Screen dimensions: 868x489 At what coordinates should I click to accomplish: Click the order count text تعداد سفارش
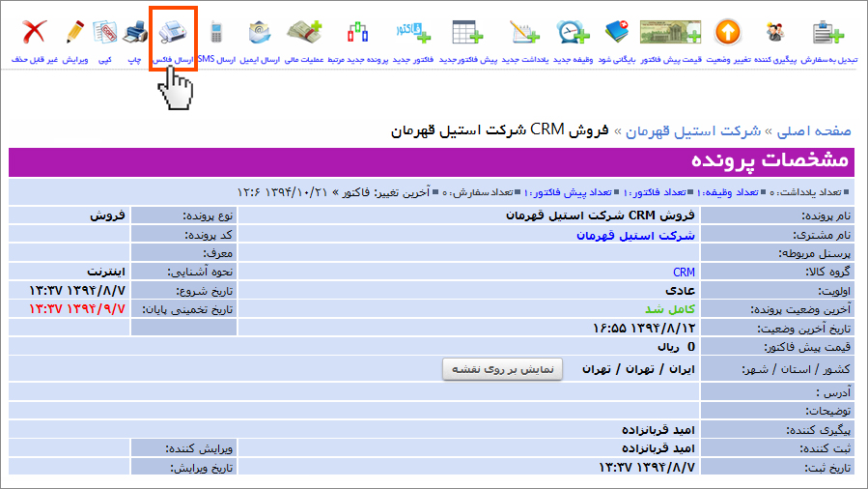click(x=480, y=192)
